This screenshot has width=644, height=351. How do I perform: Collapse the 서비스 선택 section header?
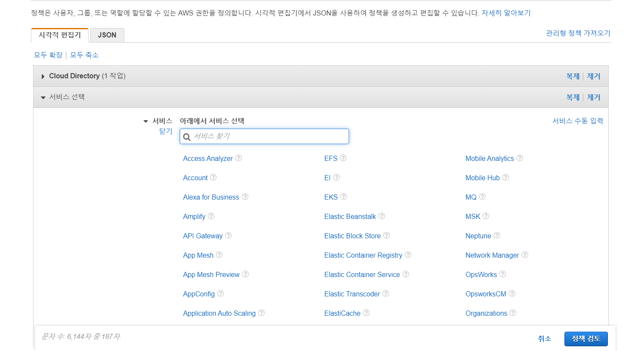click(x=43, y=97)
